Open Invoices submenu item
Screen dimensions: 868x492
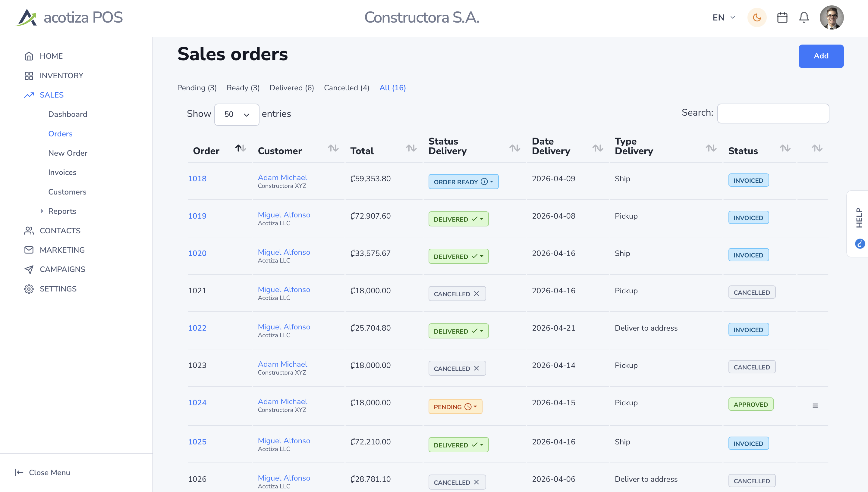[x=62, y=172]
